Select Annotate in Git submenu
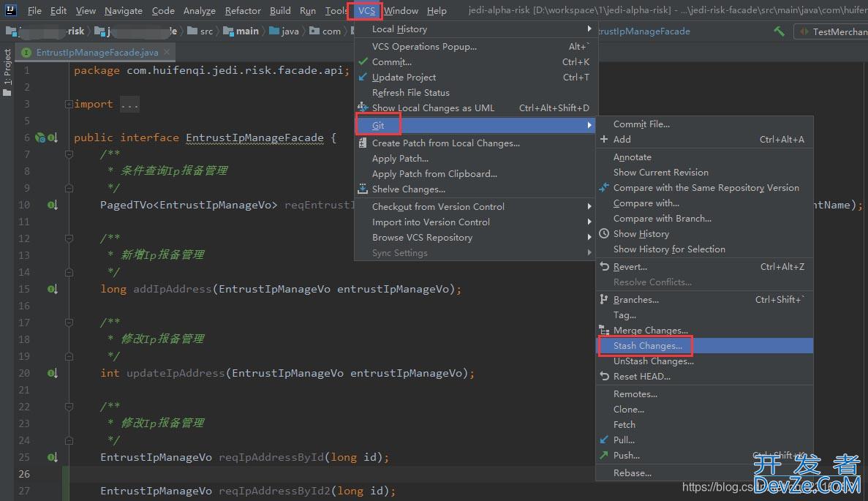 pyautogui.click(x=704, y=157)
